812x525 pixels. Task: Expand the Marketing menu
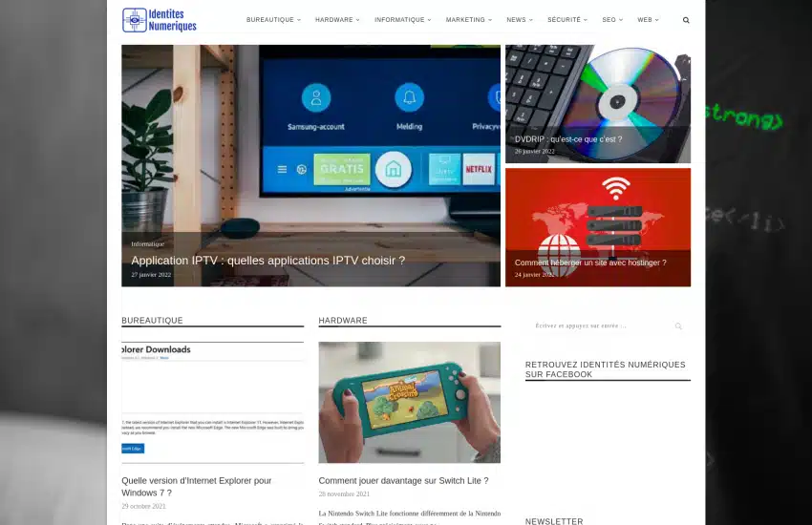[469, 20]
